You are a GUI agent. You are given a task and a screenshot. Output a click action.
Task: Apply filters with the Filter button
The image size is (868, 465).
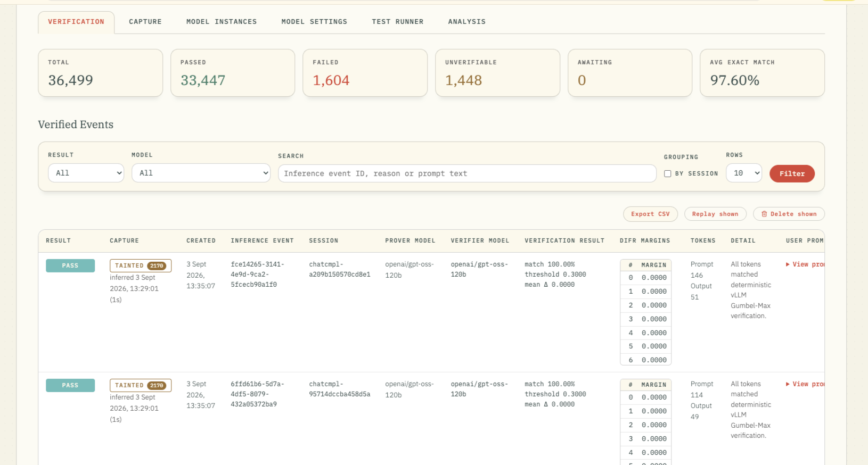792,173
